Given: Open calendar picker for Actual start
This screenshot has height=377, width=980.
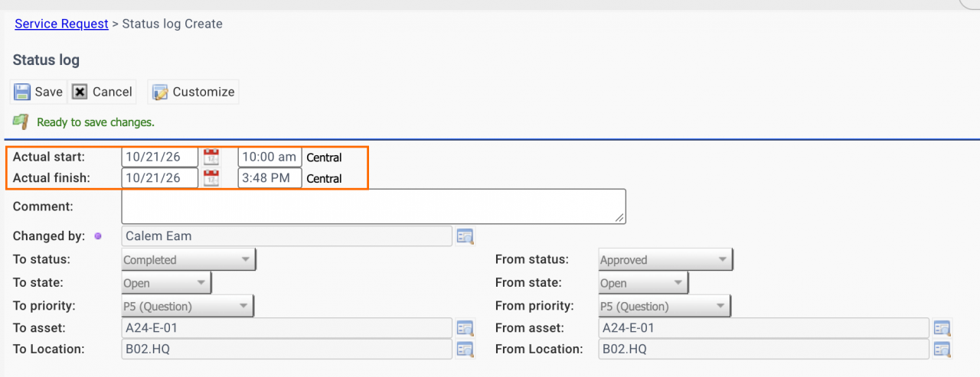Looking at the screenshot, I should point(211,158).
